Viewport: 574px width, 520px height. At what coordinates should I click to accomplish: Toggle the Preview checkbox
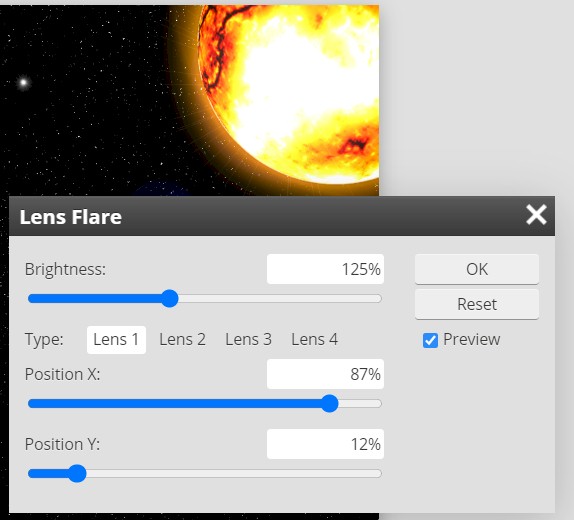coord(430,340)
